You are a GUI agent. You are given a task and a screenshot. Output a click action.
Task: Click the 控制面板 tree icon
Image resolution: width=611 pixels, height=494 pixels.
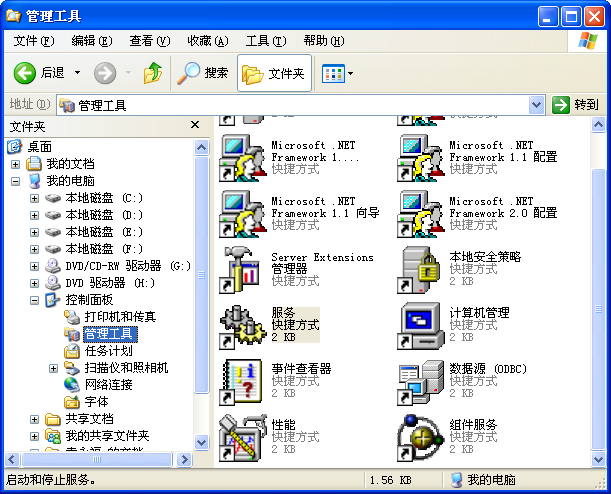coord(53,300)
